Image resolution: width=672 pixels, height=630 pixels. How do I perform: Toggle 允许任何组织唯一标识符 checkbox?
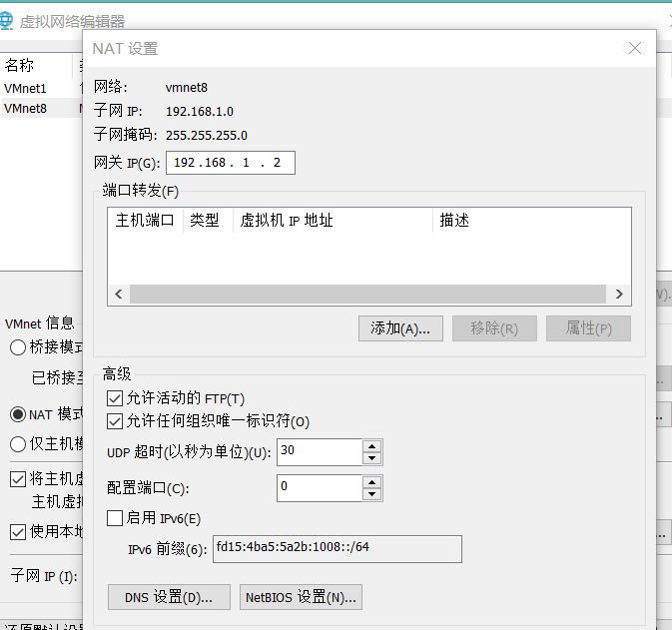click(115, 421)
